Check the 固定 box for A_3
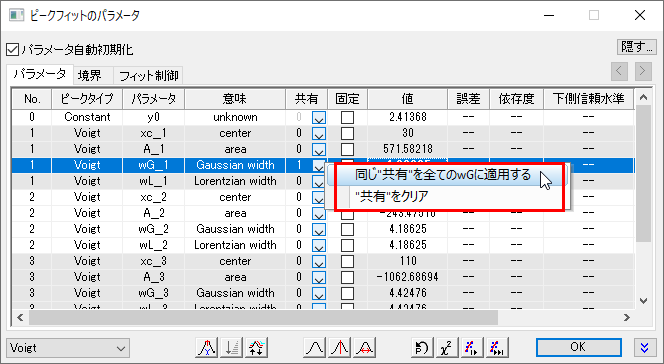Viewport: 664px width, 364px height. coord(347,278)
